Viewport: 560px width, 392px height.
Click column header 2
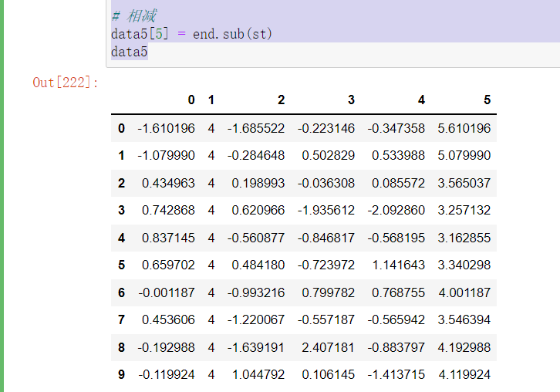(282, 100)
